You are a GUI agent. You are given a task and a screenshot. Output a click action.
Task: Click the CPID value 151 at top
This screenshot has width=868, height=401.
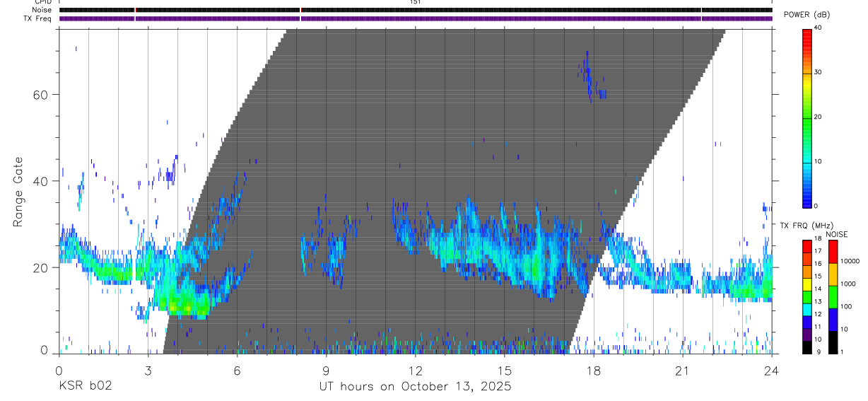click(415, 2)
